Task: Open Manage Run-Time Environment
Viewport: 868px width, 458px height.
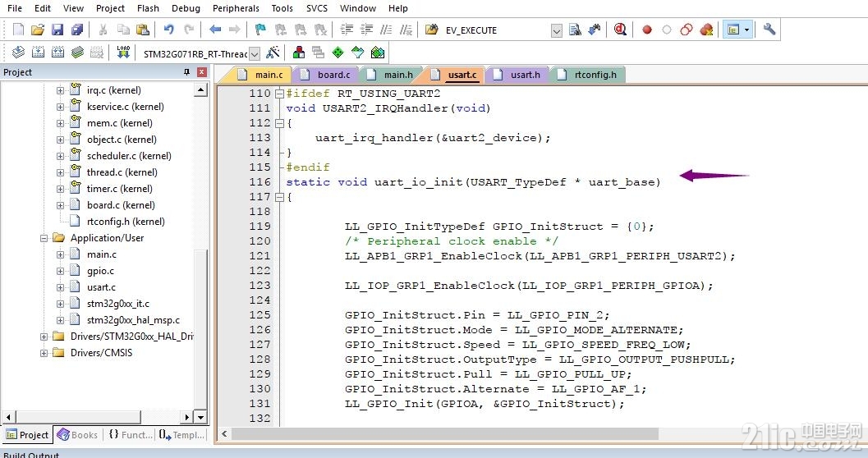Action: tap(338, 53)
